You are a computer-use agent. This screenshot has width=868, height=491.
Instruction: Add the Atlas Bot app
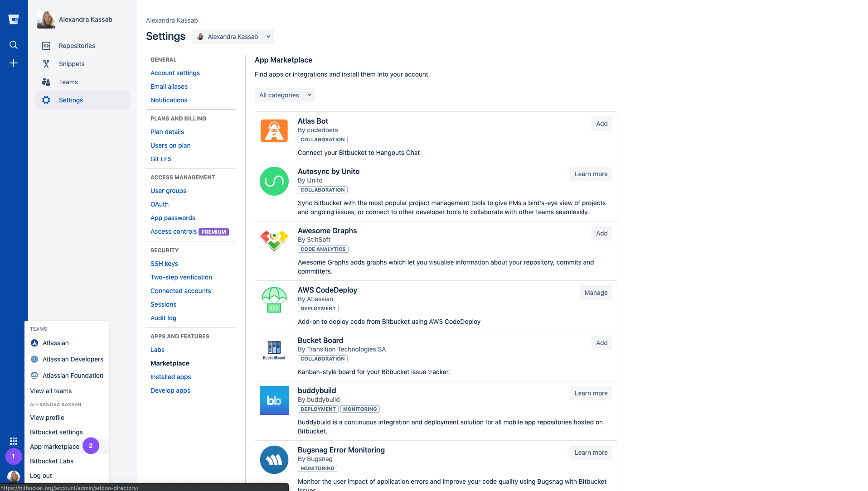pyautogui.click(x=601, y=124)
